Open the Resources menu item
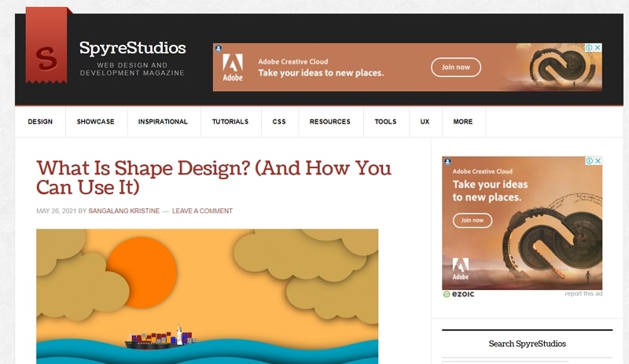 click(329, 122)
